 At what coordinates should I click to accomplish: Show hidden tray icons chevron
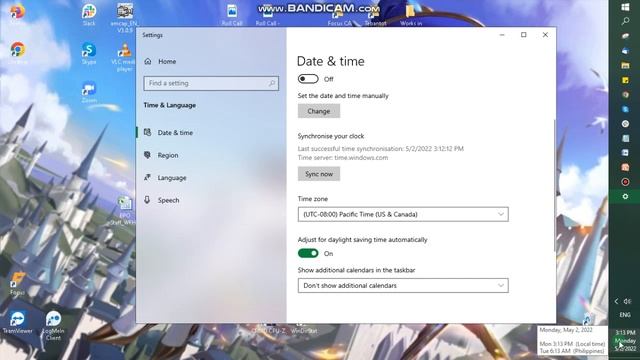tap(616, 301)
